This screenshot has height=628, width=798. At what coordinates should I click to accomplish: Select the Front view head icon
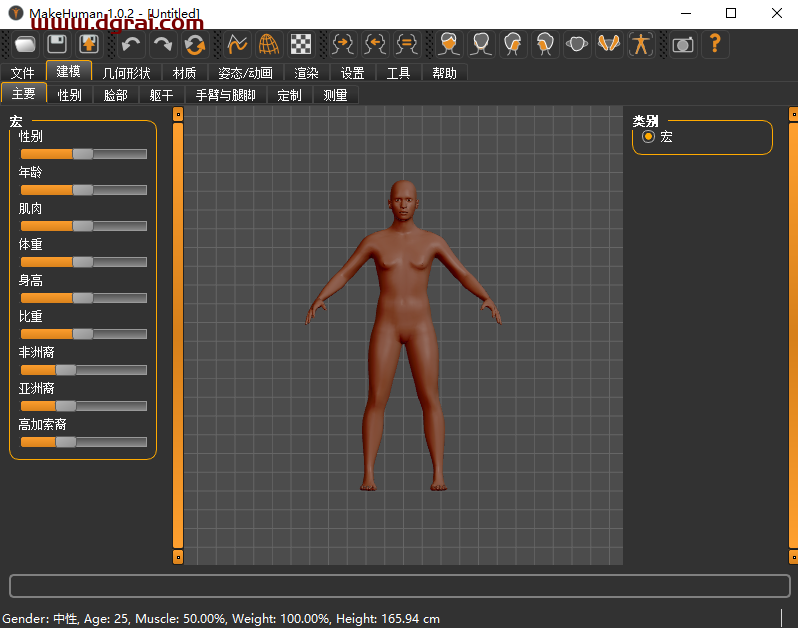(x=449, y=44)
